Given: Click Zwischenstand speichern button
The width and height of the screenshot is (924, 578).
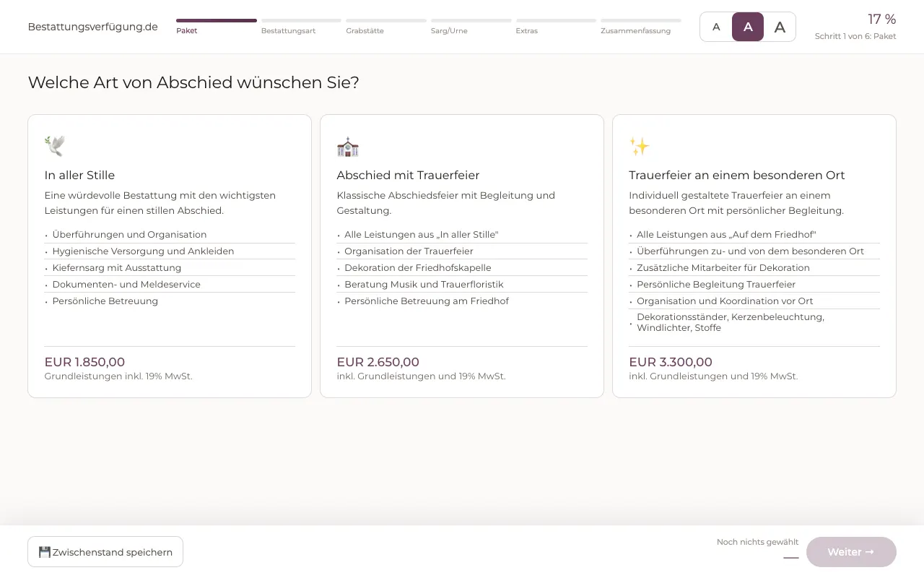Looking at the screenshot, I should tap(105, 552).
